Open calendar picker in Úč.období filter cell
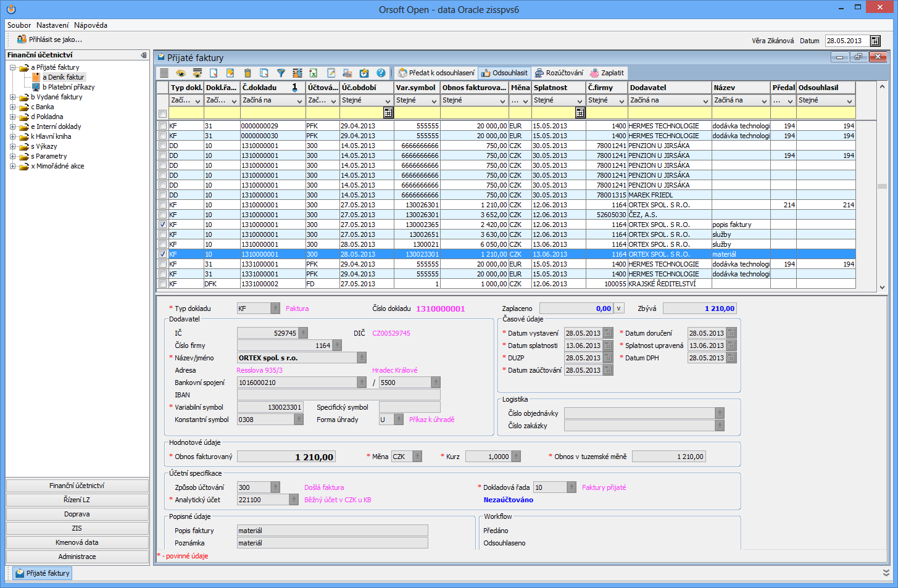The height and width of the screenshot is (588, 898). 388,113
